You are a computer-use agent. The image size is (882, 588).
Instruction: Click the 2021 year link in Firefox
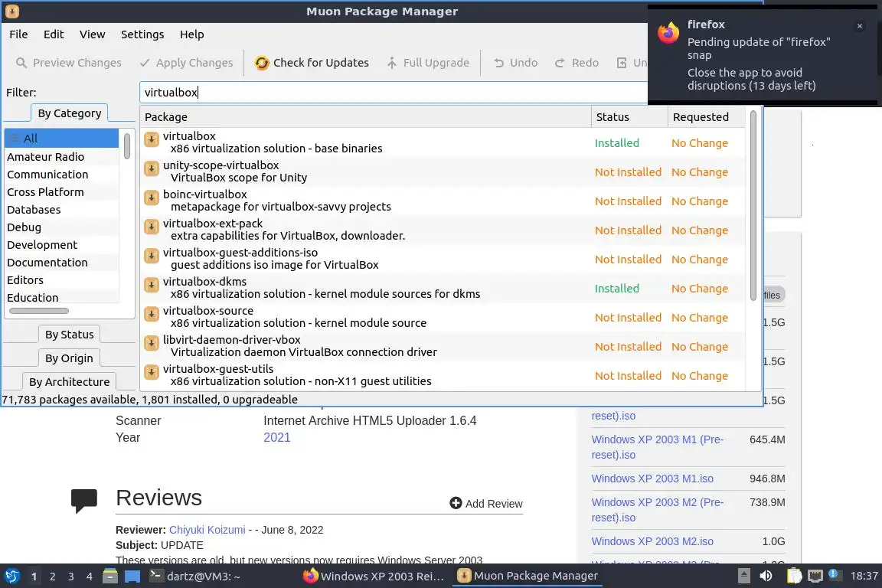(x=276, y=437)
